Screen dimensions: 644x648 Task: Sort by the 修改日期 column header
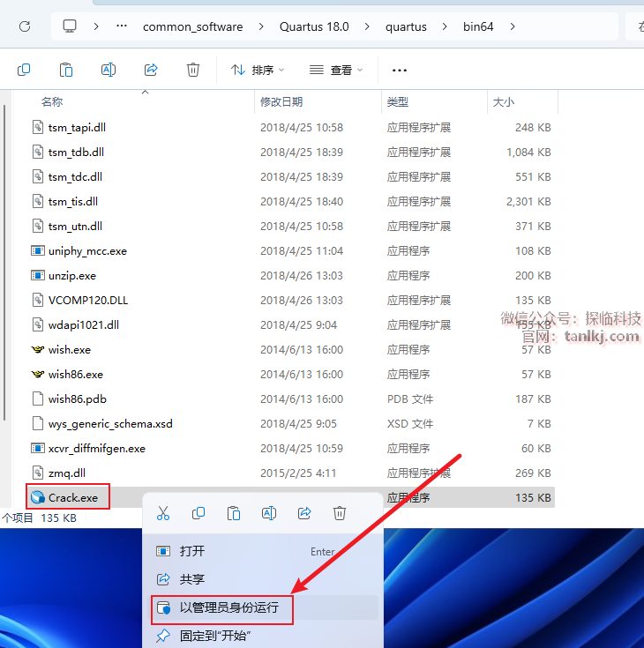281,102
